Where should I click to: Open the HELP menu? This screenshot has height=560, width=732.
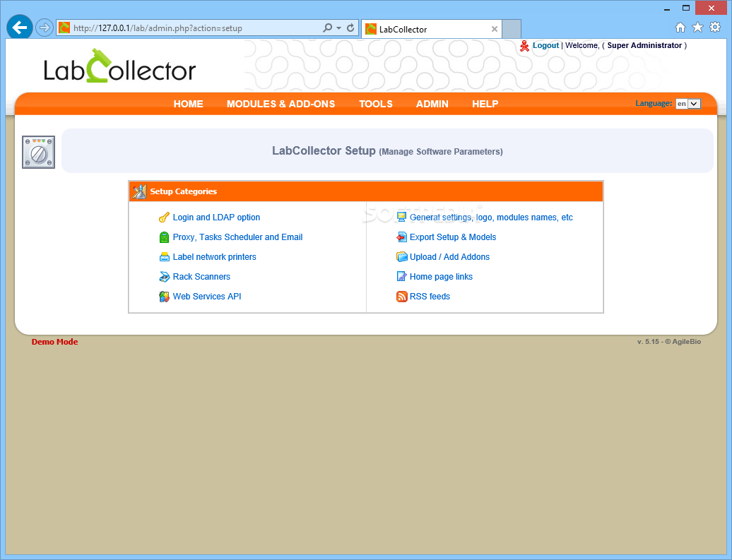[x=485, y=104]
